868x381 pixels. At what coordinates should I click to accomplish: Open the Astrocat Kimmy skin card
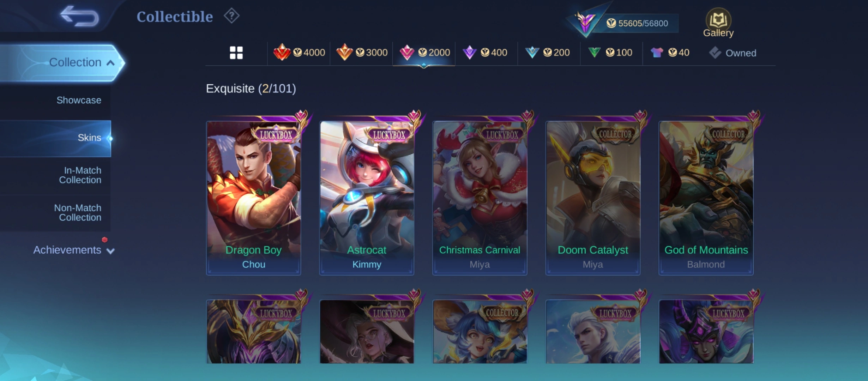[x=367, y=198]
